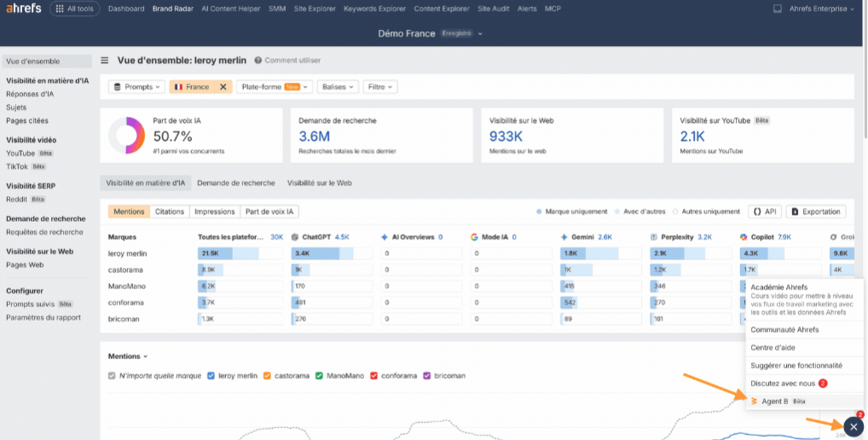
Task: Toggle the leroy merlin checkbox
Action: pos(211,376)
